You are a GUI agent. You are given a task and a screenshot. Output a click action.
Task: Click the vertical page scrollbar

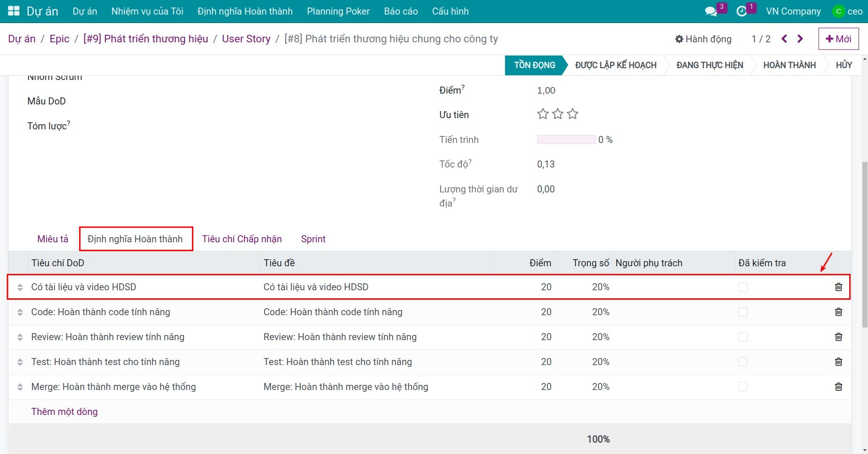864,245
